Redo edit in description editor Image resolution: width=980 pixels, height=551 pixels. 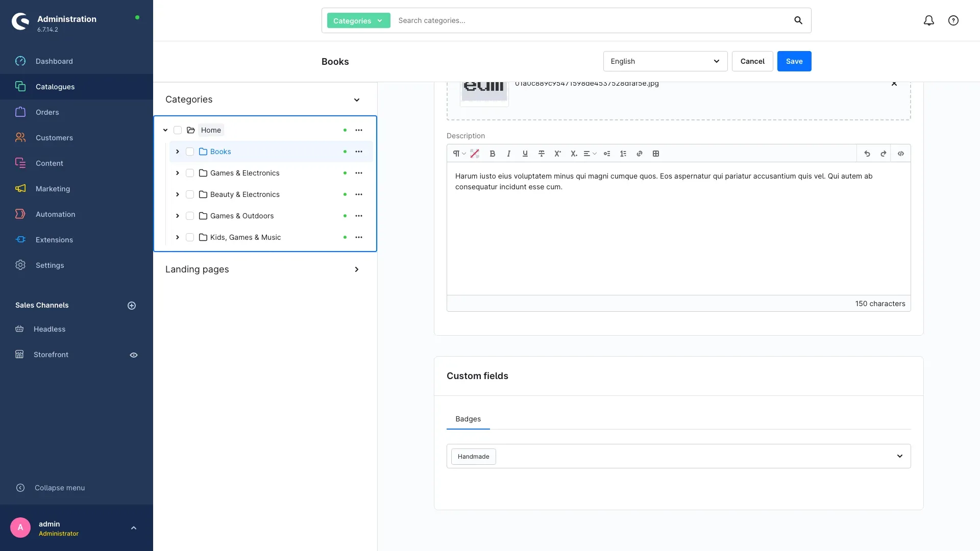884,154
